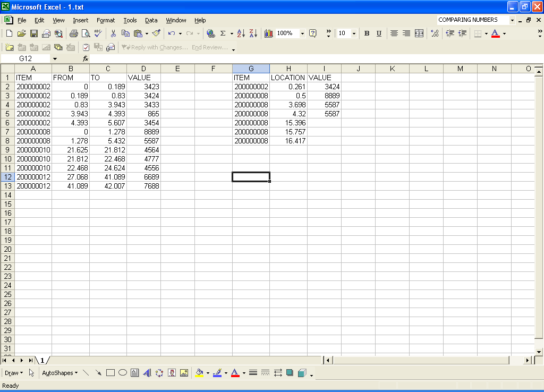Open Print Preview from the toolbar
The width and height of the screenshot is (544, 392).
pos(86,33)
